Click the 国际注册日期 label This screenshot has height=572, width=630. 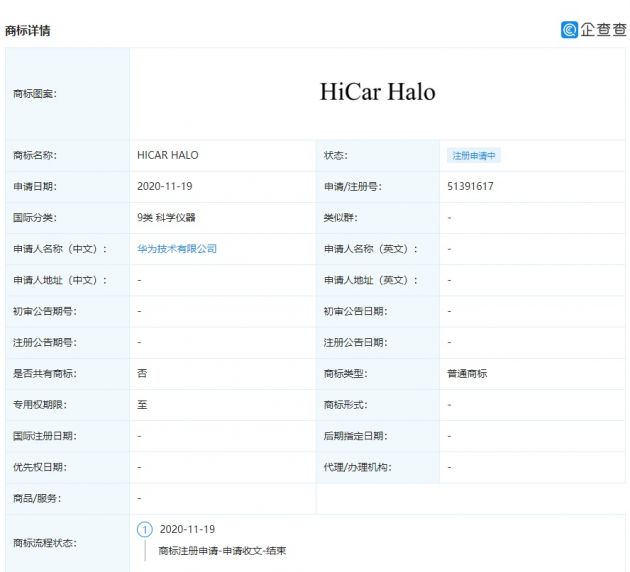pos(45,436)
